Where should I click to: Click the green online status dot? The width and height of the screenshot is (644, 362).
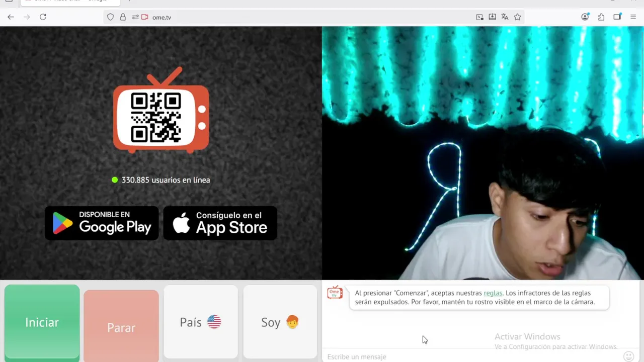point(115,179)
